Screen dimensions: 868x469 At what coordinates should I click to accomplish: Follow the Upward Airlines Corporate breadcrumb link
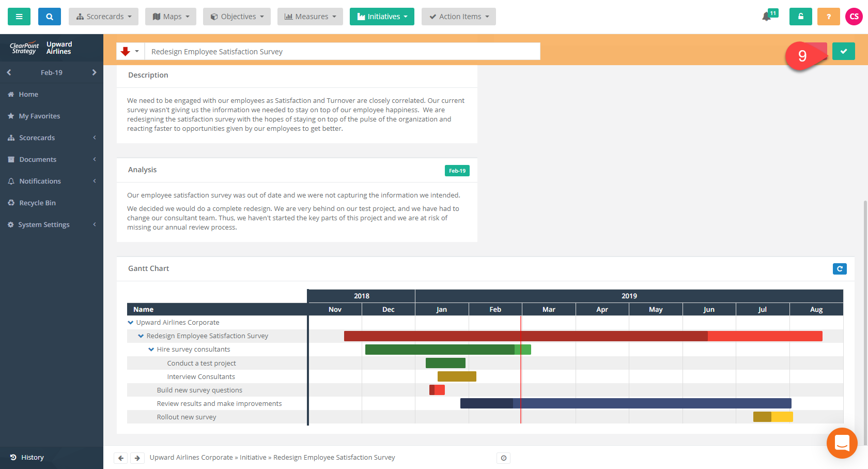[x=191, y=457]
